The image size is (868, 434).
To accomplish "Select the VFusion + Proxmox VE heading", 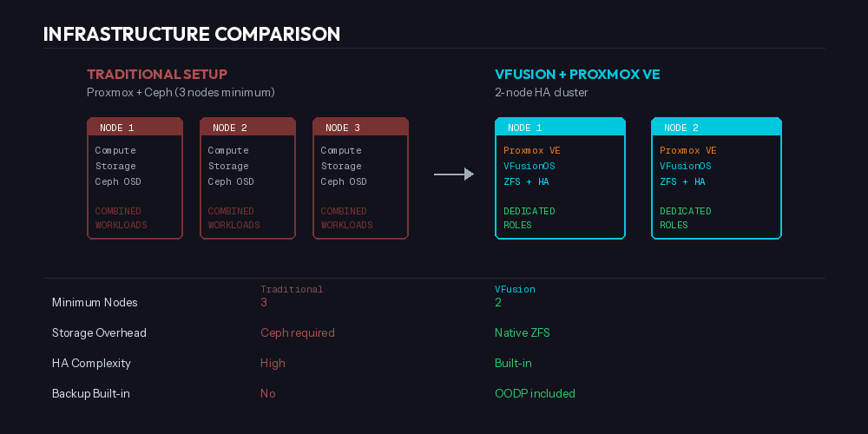I will point(577,75).
